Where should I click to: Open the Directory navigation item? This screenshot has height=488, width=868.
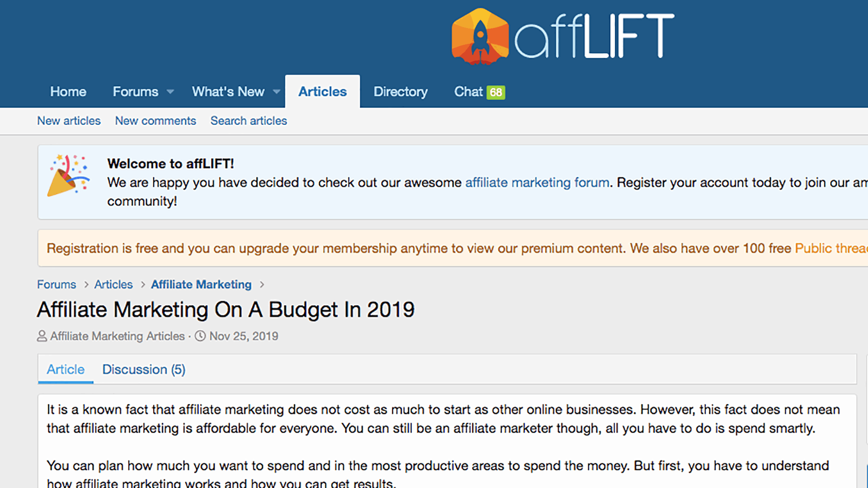400,92
